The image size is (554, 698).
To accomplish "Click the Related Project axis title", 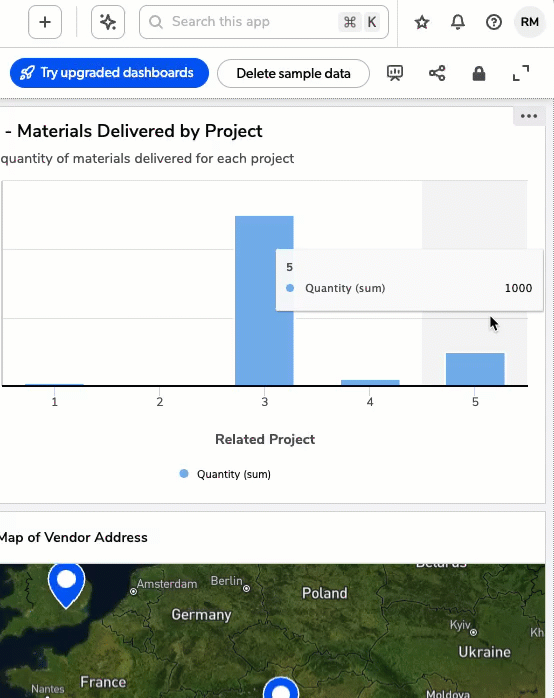I will (265, 439).
